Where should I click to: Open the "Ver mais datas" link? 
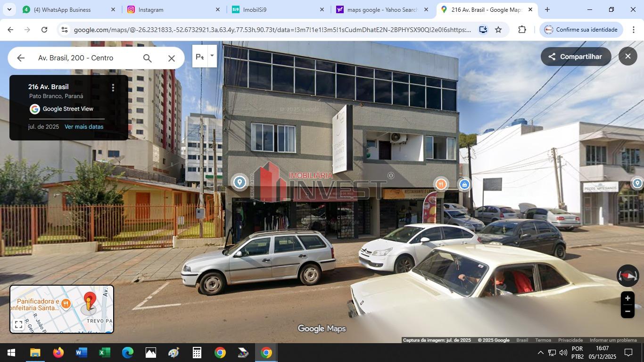[x=84, y=127]
